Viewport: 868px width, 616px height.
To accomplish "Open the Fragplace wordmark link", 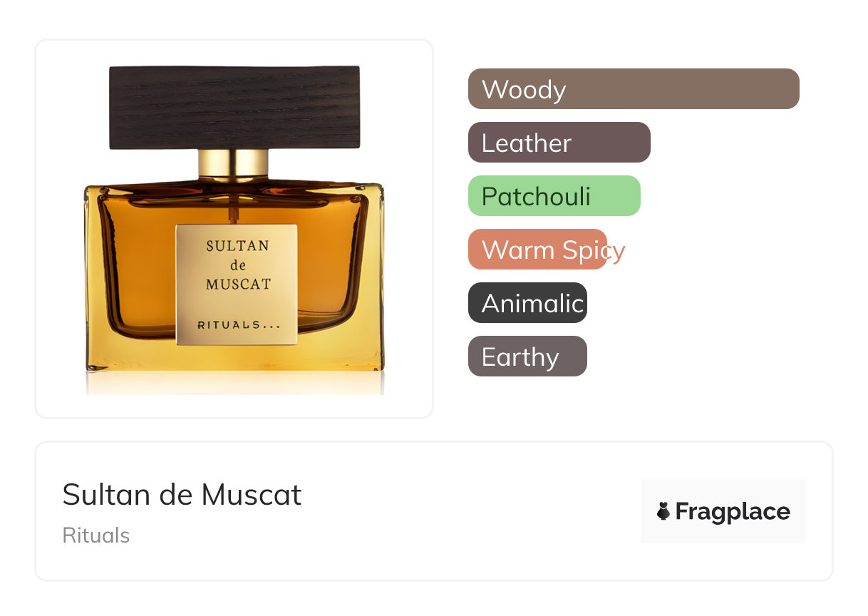I will click(733, 511).
